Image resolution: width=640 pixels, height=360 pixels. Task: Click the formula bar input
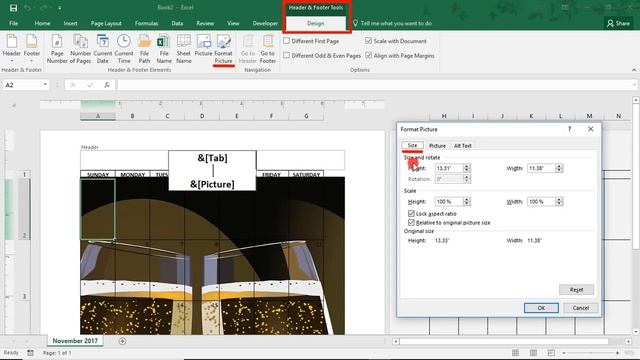[376, 85]
